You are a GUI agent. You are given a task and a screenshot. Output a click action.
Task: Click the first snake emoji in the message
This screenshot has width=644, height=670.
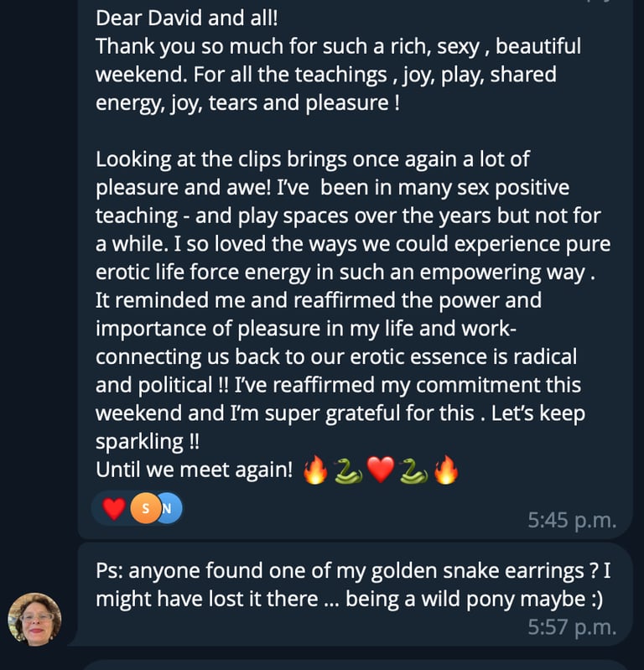tap(347, 471)
